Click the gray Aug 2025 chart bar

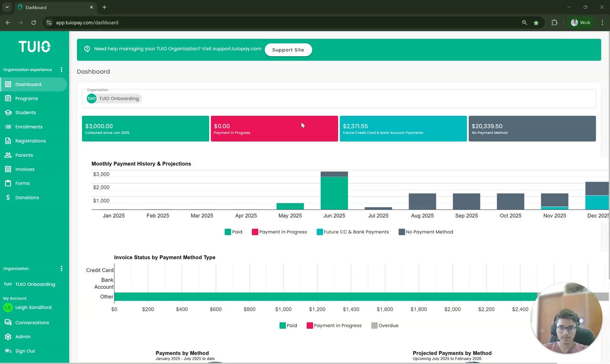[422, 202]
